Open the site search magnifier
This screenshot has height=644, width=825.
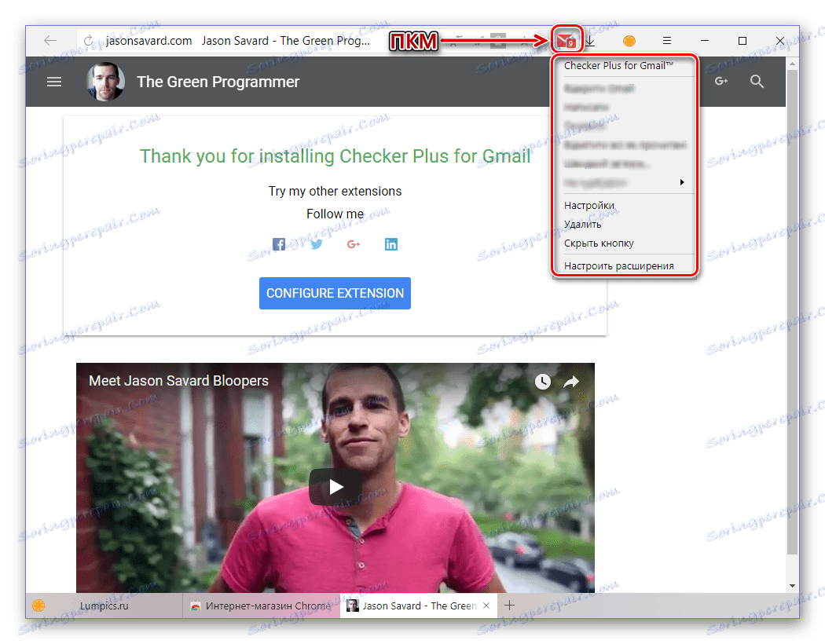click(x=757, y=82)
